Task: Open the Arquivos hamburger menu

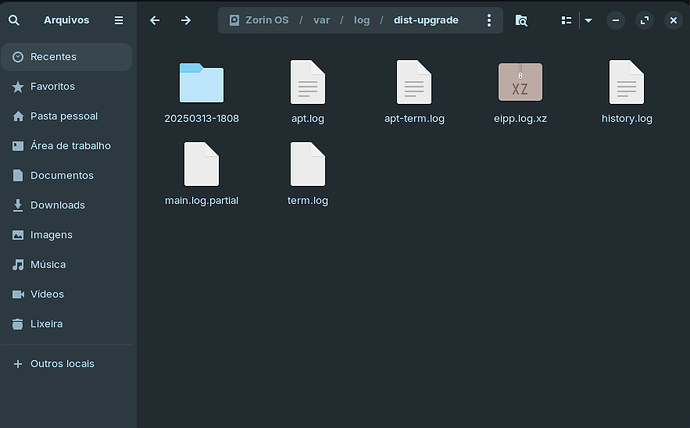Action: click(x=119, y=20)
